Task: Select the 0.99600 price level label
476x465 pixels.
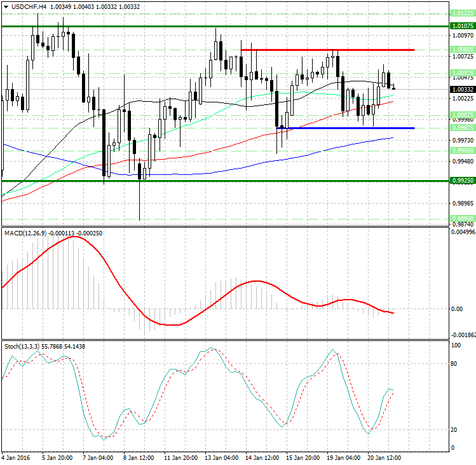Action: click(x=461, y=151)
